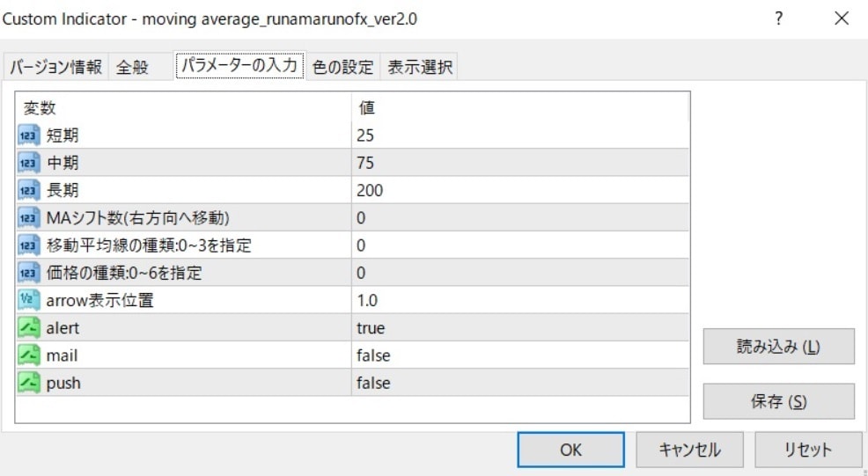Click the 短期 variable name

(x=63, y=135)
